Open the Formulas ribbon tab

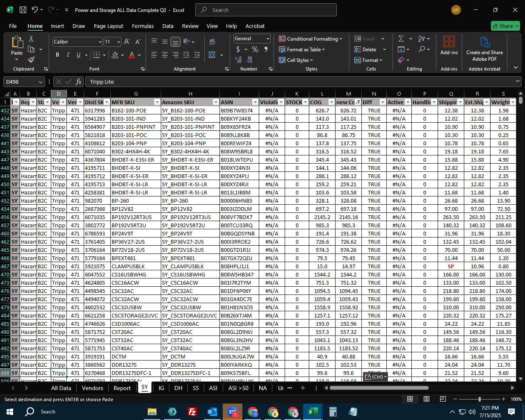(x=143, y=26)
